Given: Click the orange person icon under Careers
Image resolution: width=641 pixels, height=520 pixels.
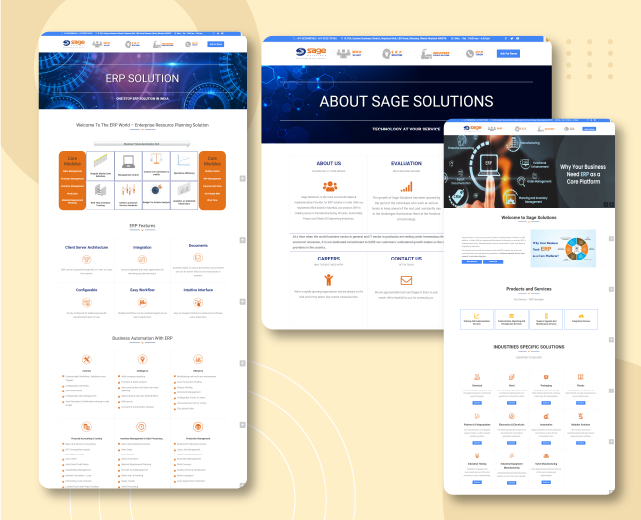Looking at the screenshot, I should tap(329, 280).
